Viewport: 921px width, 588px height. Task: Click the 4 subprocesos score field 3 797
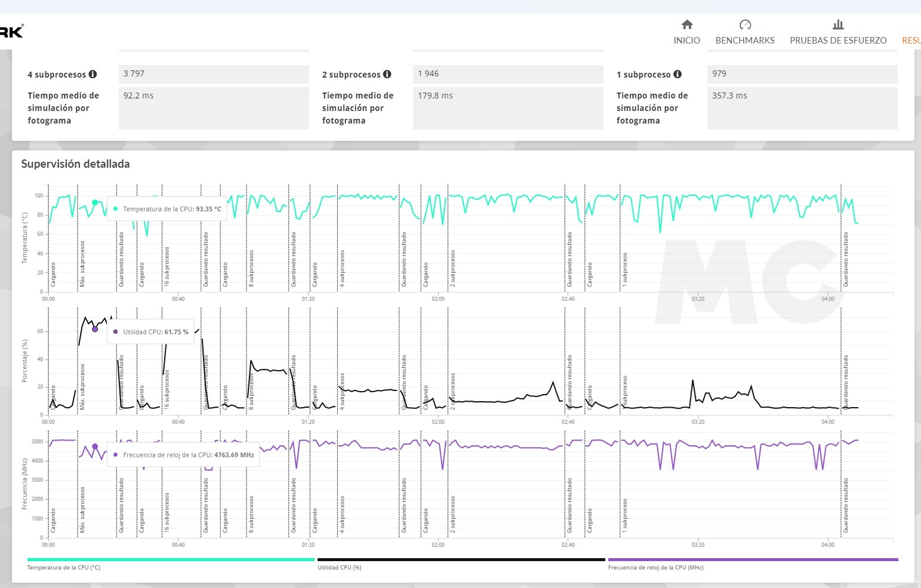pyautogui.click(x=214, y=74)
